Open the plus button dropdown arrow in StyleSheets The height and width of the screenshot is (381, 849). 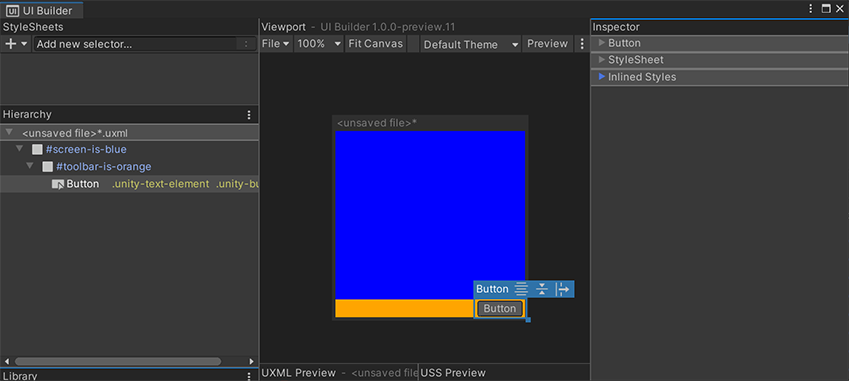pos(24,44)
